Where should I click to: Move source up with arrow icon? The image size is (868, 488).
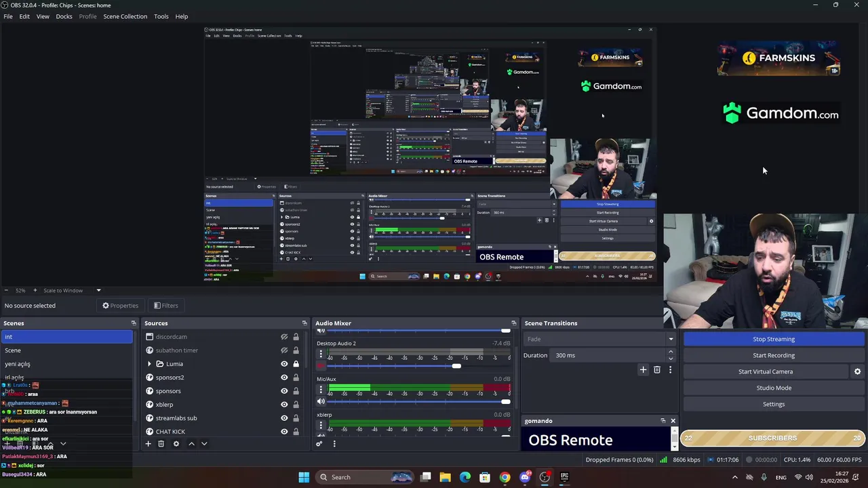point(191,444)
